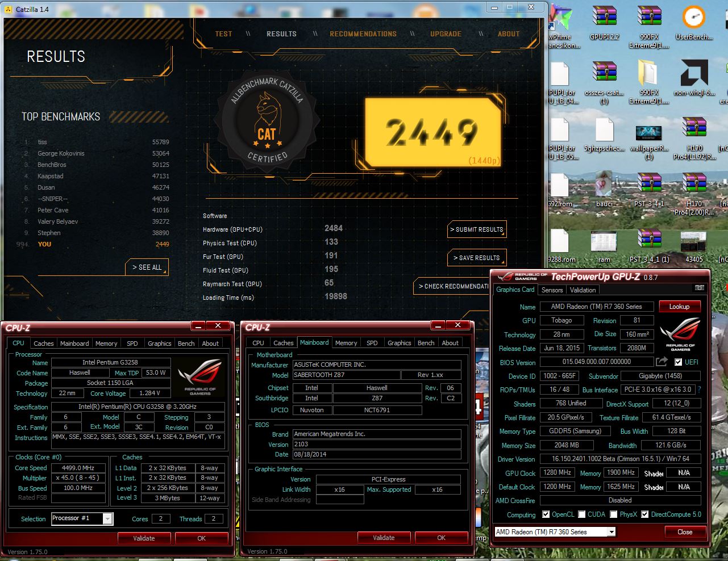Select the Graphics Card tab in GPU-Z
Viewport: 728px width, 561px height.
[515, 290]
